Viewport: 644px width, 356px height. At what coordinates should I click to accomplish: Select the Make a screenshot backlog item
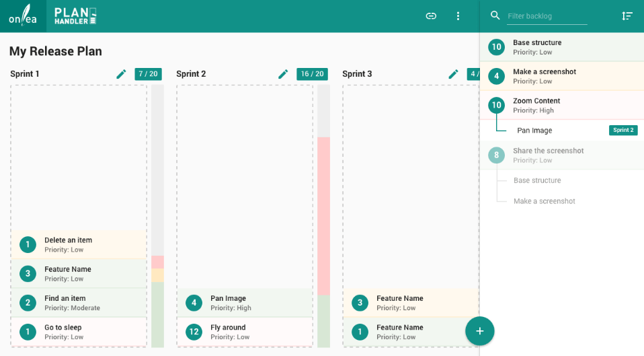(x=562, y=76)
